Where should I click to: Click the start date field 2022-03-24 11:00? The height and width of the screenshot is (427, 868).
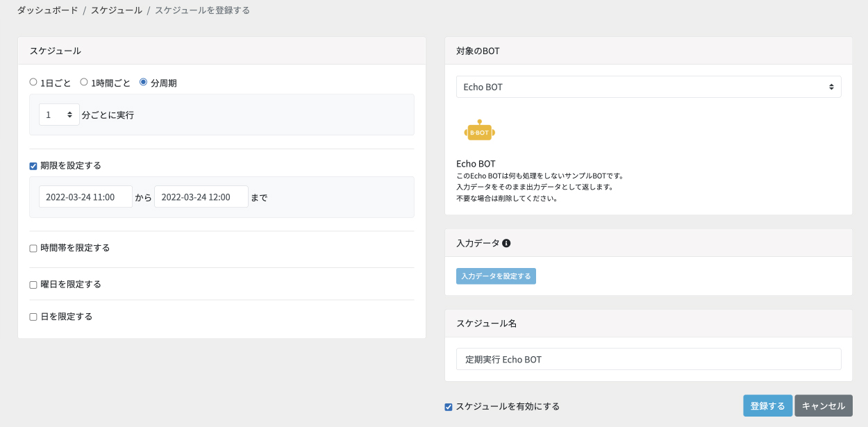click(85, 196)
